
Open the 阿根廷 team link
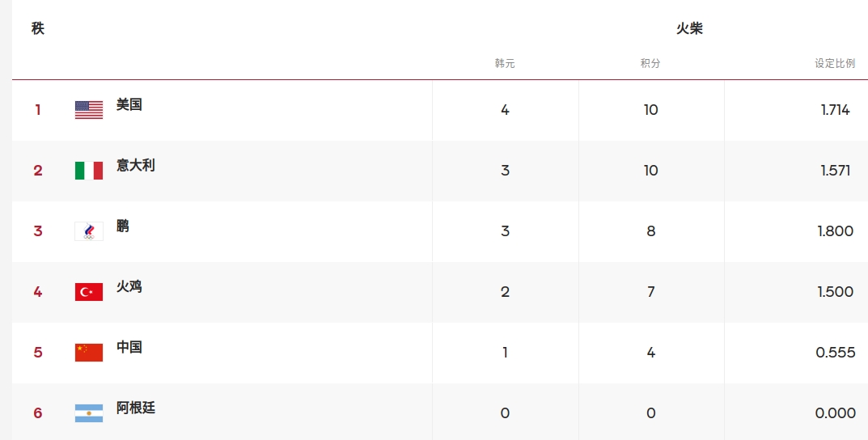point(135,408)
